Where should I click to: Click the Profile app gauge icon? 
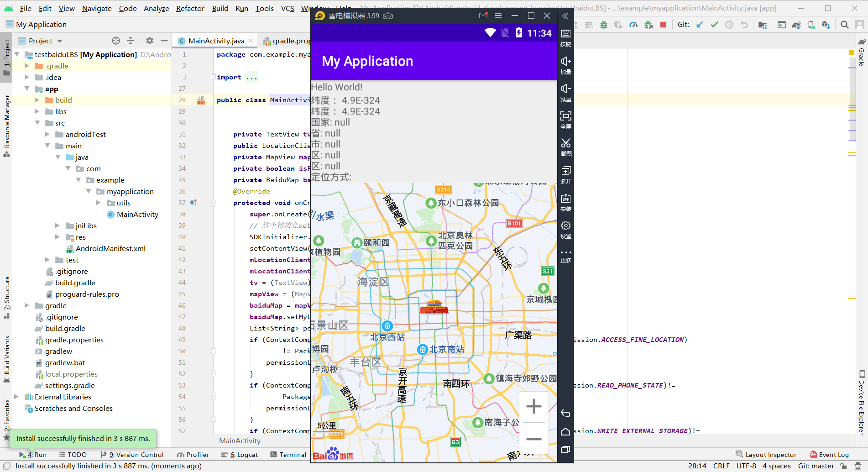point(633,25)
